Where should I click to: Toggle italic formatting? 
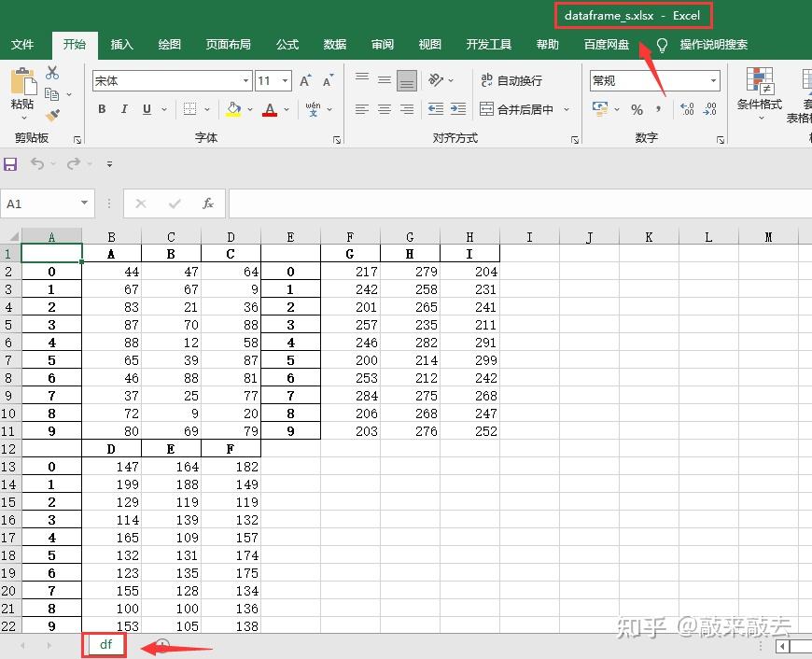124,109
